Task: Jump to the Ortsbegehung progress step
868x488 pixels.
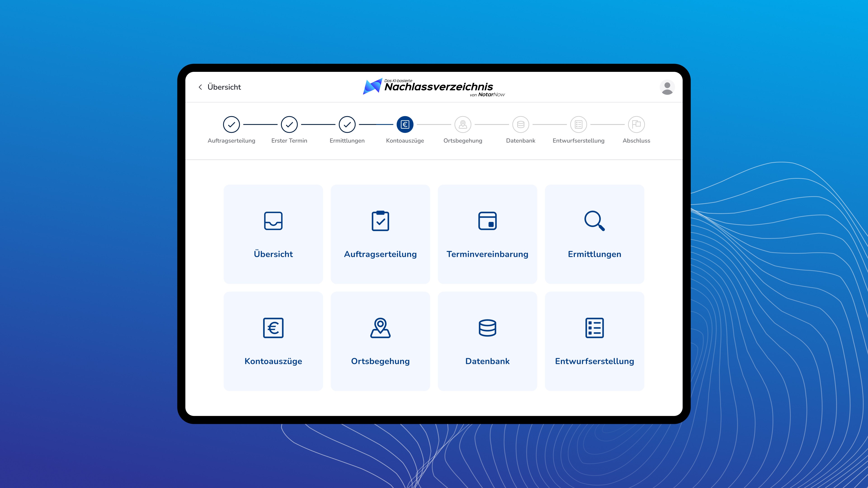Action: click(463, 125)
